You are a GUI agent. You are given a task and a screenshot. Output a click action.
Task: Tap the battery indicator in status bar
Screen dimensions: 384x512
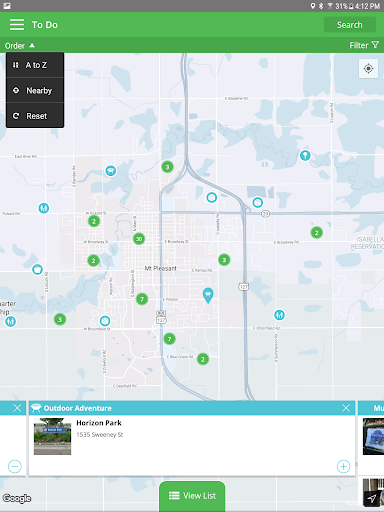pos(351,6)
